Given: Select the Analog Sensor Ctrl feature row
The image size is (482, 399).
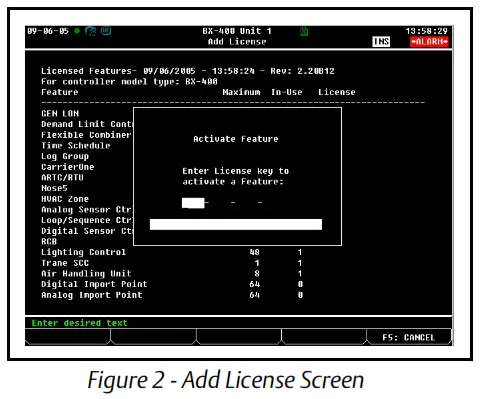Looking at the screenshot, I should [x=87, y=210].
